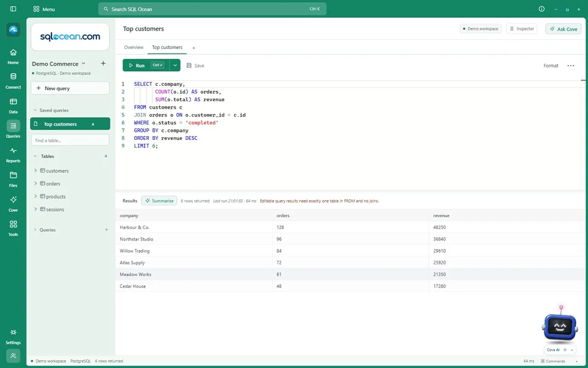Click the info icon in title bar
Viewport: 588px width, 368px height.
coord(541,9)
